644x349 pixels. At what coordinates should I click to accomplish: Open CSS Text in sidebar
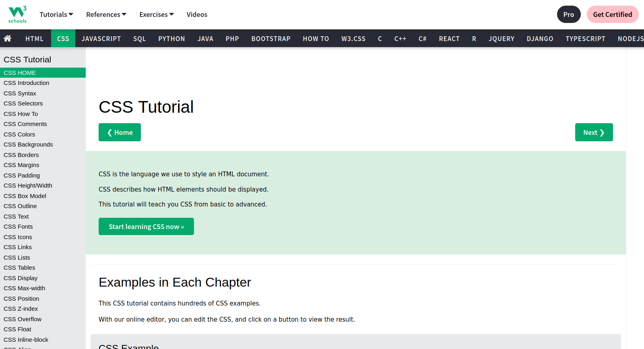pyautogui.click(x=43, y=217)
